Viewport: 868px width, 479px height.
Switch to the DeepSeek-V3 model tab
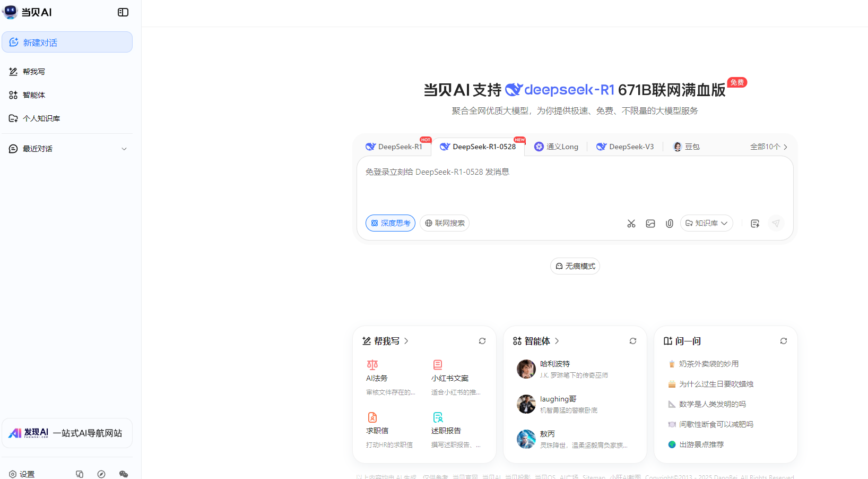(625, 147)
